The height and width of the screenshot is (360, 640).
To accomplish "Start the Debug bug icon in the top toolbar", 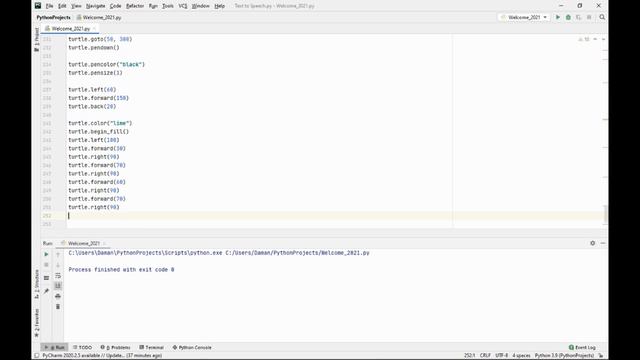I will (568, 17).
